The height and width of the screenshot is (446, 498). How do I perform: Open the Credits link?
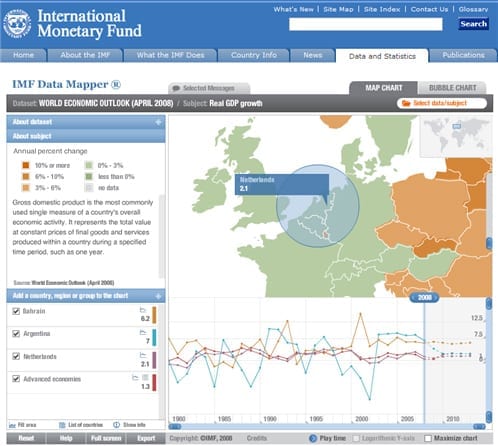point(257,438)
